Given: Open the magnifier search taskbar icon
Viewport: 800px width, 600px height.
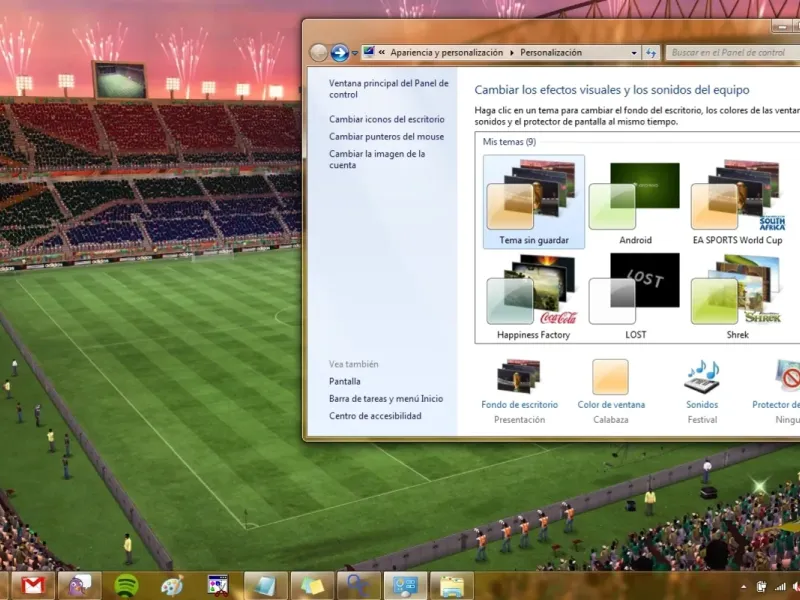Looking at the screenshot, I should pos(359,585).
